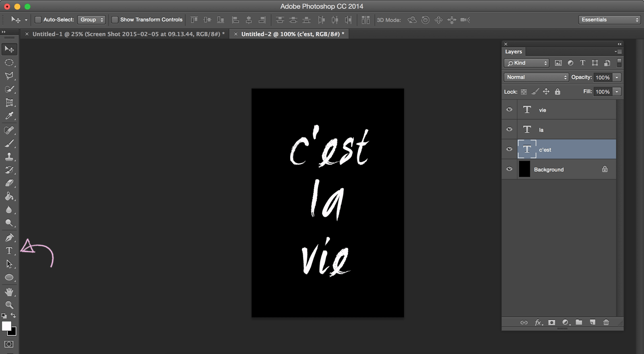The width and height of the screenshot is (644, 354).
Task: Click the black background color swatch
Action: pyautogui.click(x=14, y=333)
